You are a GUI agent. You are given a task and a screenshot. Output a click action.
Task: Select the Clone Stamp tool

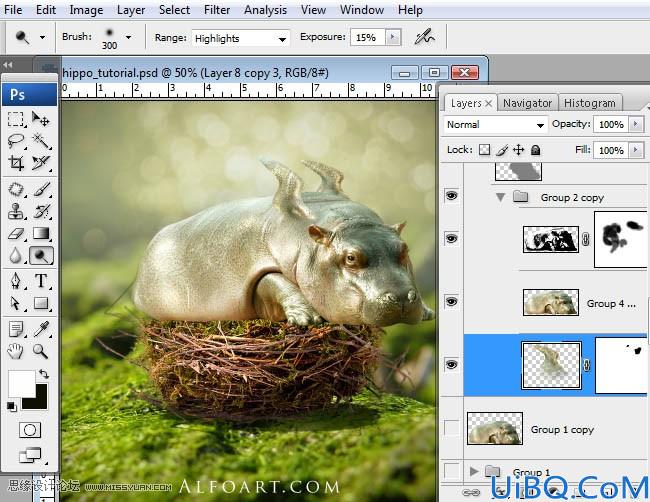pyautogui.click(x=16, y=211)
